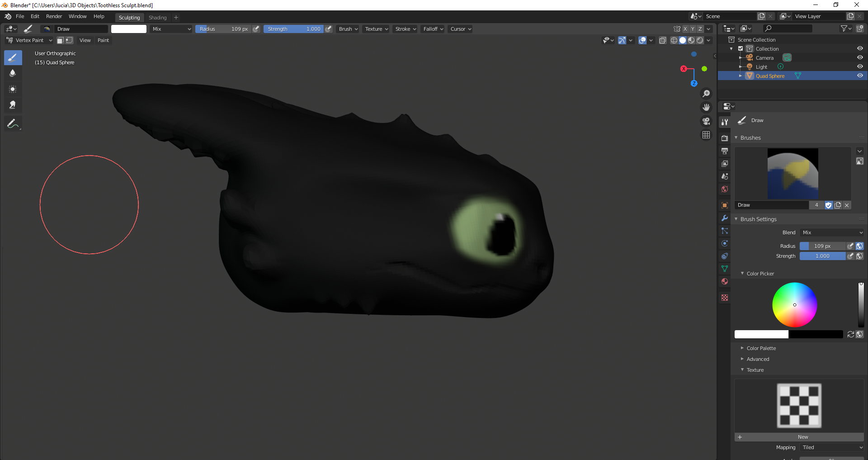Select the Average tool in the left toolbar
This screenshot has width=868, height=460.
tap(13, 89)
